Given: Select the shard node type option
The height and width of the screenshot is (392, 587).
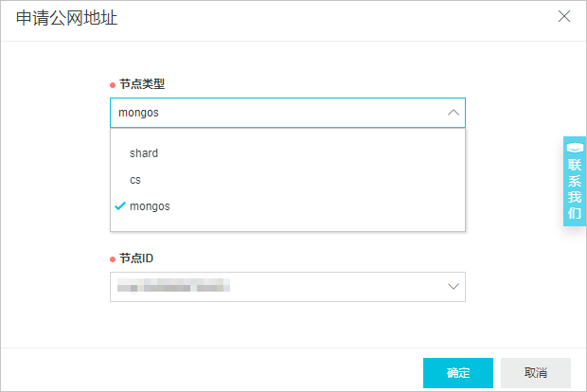Looking at the screenshot, I should pyautogui.click(x=288, y=153).
